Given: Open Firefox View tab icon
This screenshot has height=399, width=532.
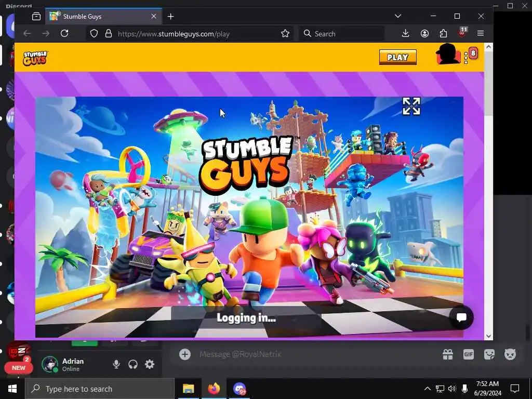Looking at the screenshot, I should (x=36, y=16).
